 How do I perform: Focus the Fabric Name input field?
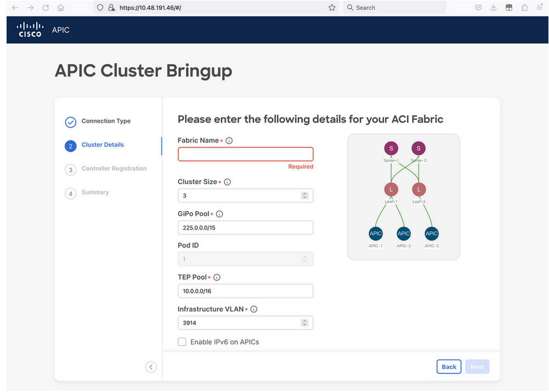[x=246, y=154]
